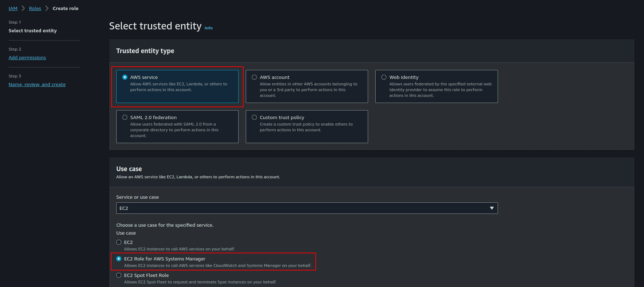Viewport: 644px width, 287px height.
Task: Click the Service or use case label
Action: 137,197
